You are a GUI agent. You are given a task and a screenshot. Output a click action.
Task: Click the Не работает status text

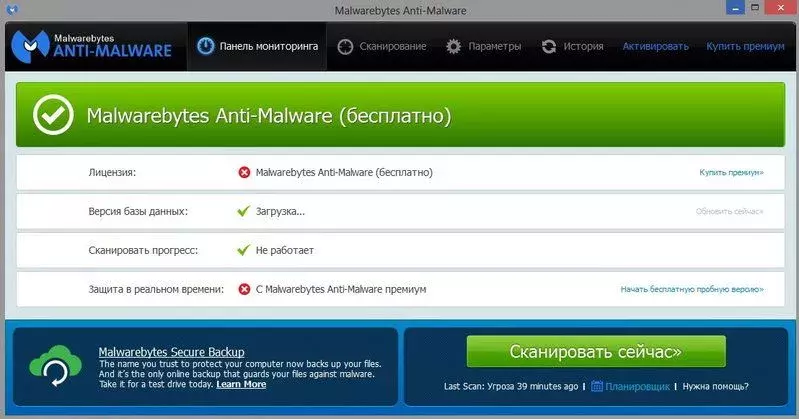coord(285,250)
